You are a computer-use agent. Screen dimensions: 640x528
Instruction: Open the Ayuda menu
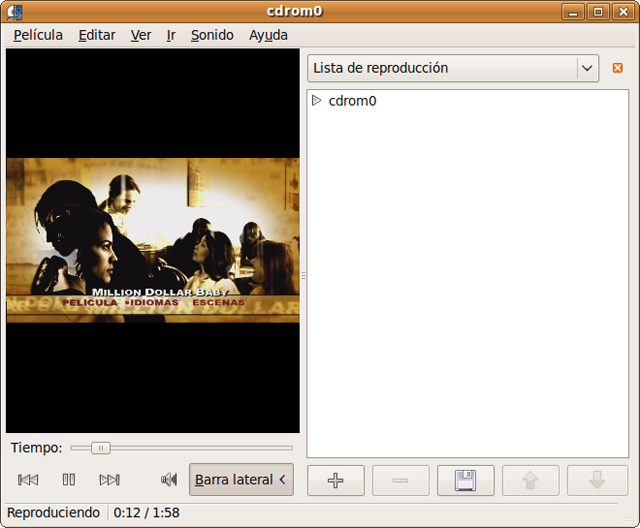coord(268,35)
